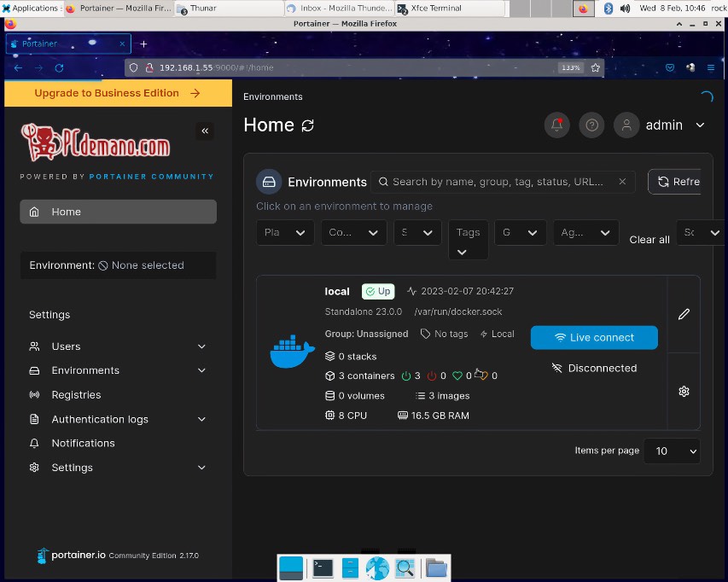Open the Connection type filter dropdown

[354, 232]
